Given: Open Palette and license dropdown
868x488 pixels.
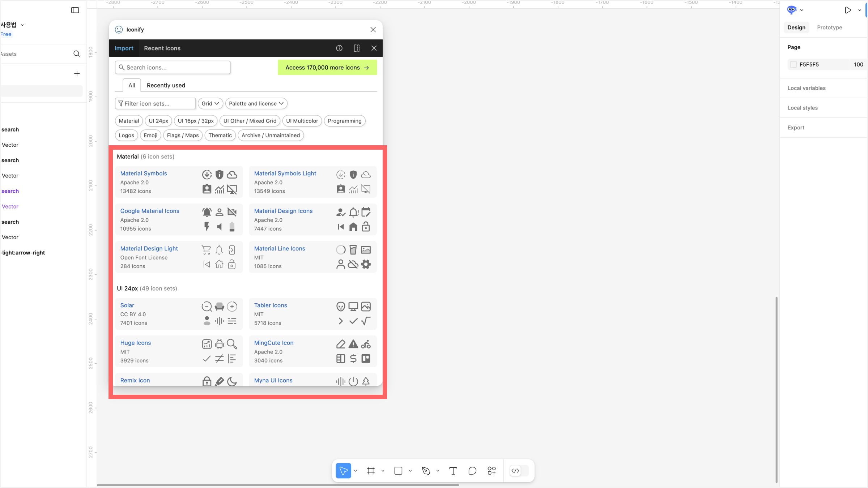Looking at the screenshot, I should click(x=256, y=104).
